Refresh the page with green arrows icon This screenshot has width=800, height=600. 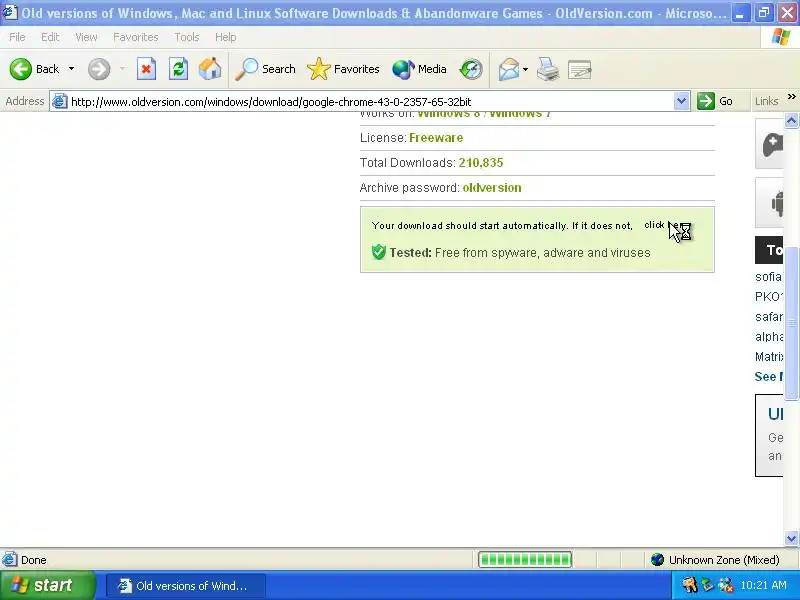[179, 69]
